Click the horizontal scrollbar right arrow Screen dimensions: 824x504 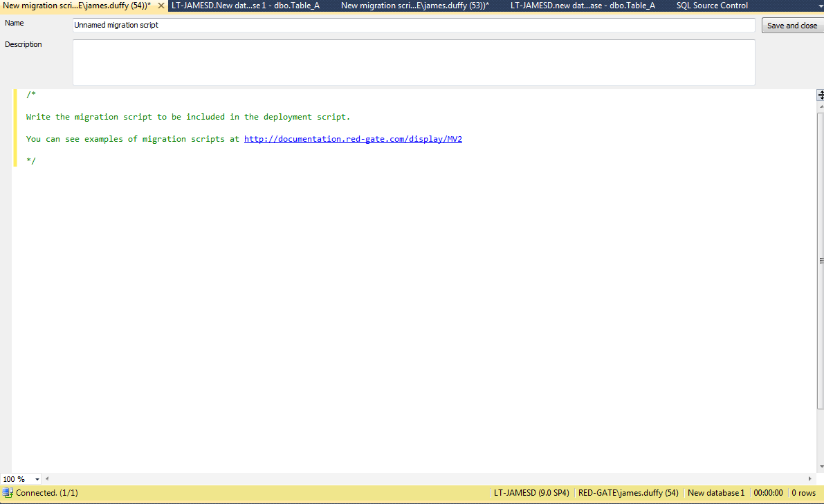[809, 478]
